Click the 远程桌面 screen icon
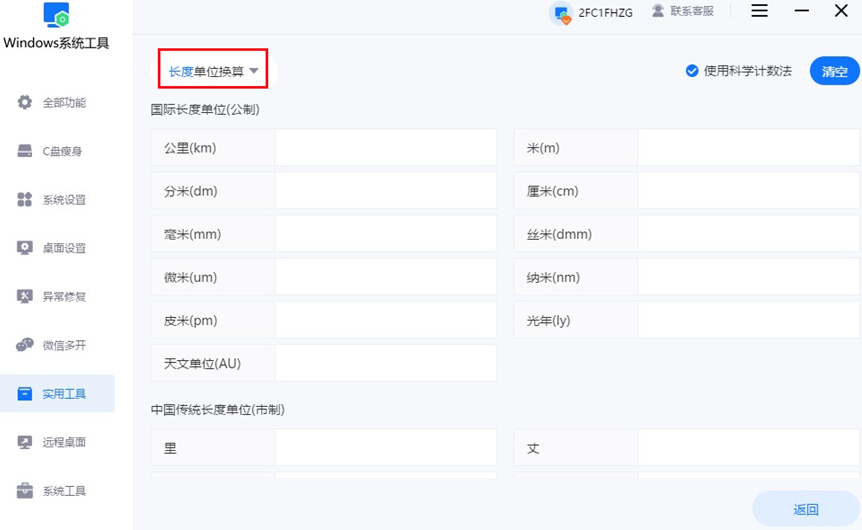The height and width of the screenshot is (530, 862). pos(25,442)
